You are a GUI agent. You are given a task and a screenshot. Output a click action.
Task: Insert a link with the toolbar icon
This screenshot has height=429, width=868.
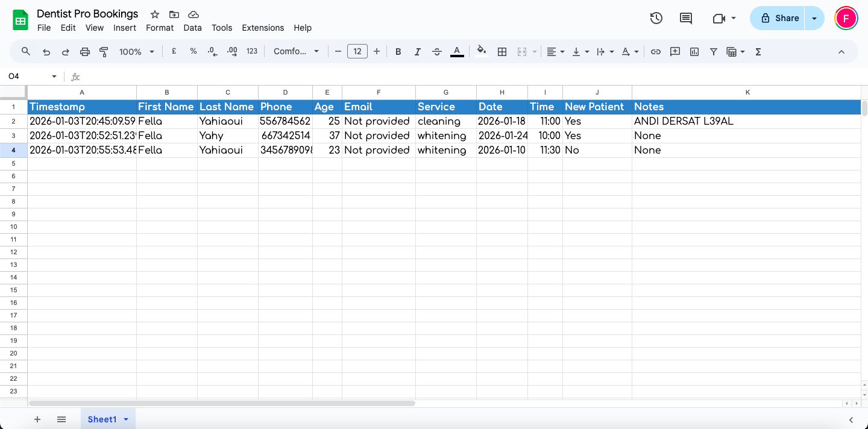655,52
